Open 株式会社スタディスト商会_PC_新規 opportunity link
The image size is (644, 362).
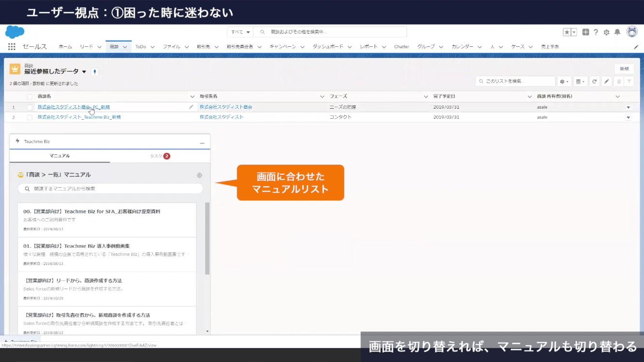(x=73, y=107)
